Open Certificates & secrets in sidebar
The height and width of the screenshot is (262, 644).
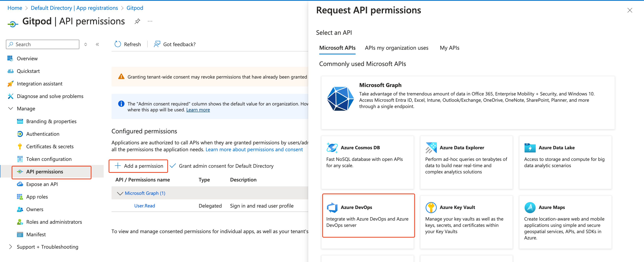tap(50, 147)
